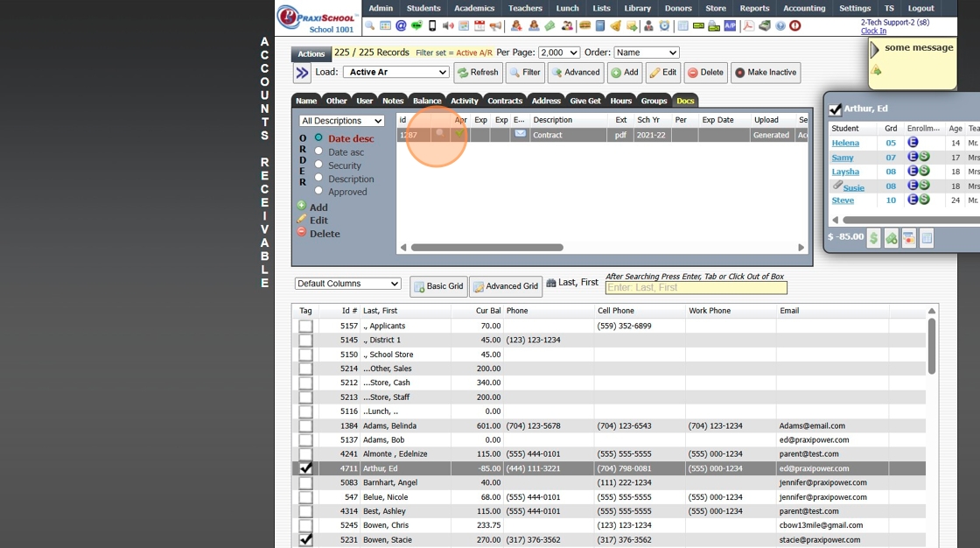The image size is (980, 548).
Task: Click the blue help question mark icon
Action: [780, 25]
